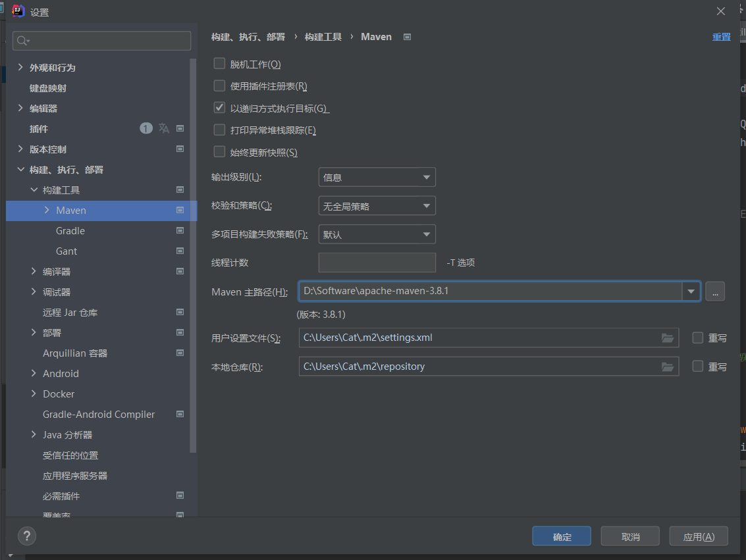Click browse button for Maven 主路径
Viewport: 746px width, 560px height.
pos(715,291)
